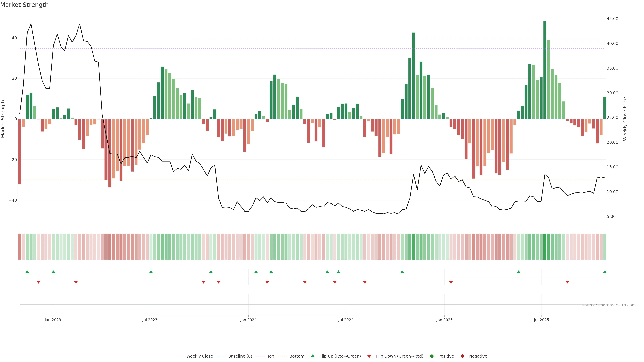Click the tallest green bar near Jul 2025
Screen dimensions: 644x362
click(545, 70)
